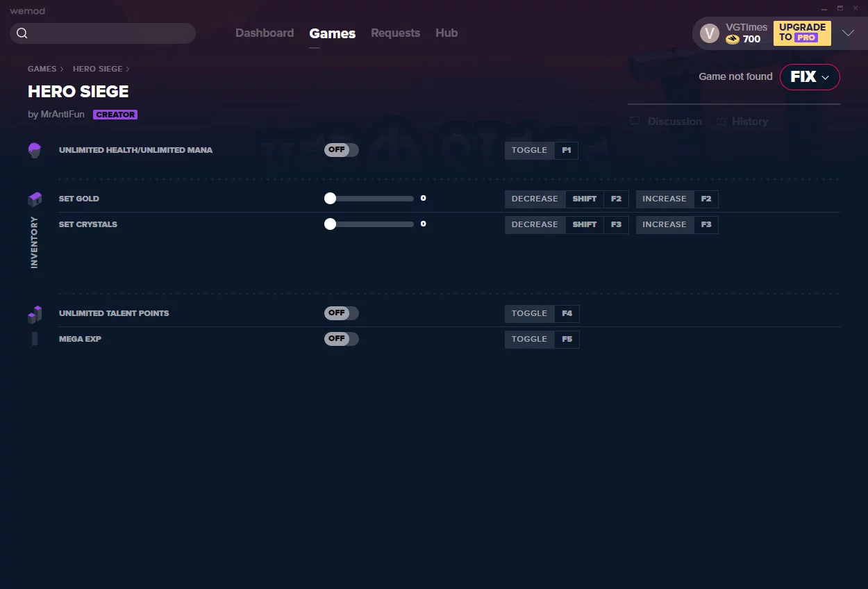Click the SET CRYSTALS cheat label
Screen dimensions: 868x589
[88, 224]
